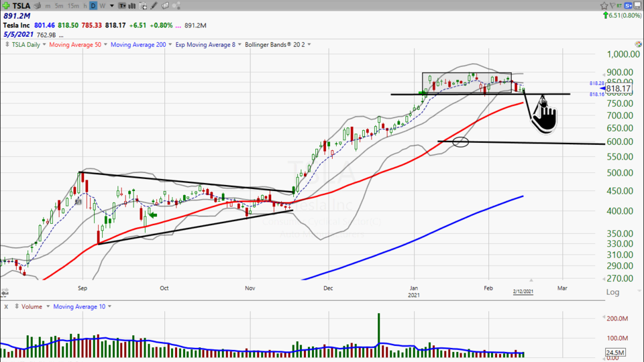The image size is (644, 362).
Task: Click the high price 818.50
Action: (68, 25)
